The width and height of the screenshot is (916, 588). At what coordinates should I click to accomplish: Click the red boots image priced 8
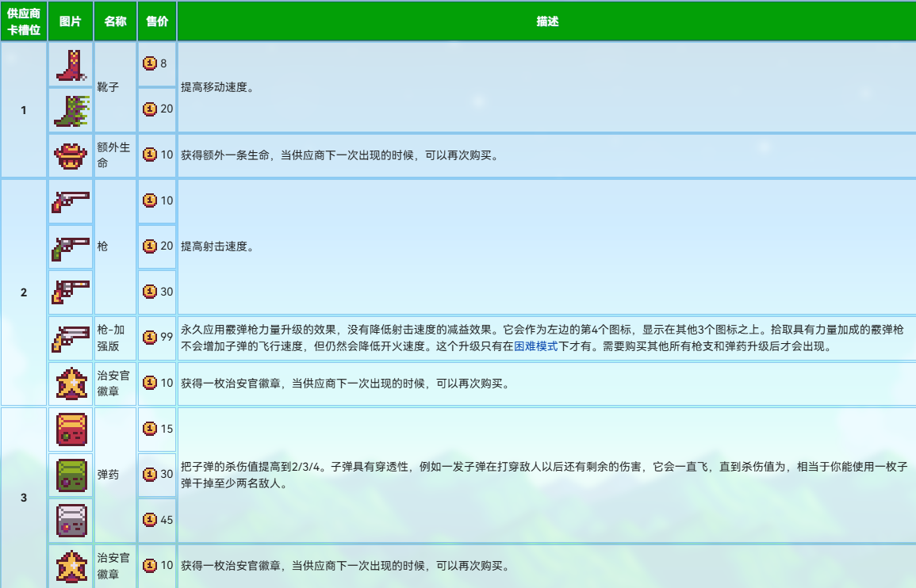tap(71, 64)
